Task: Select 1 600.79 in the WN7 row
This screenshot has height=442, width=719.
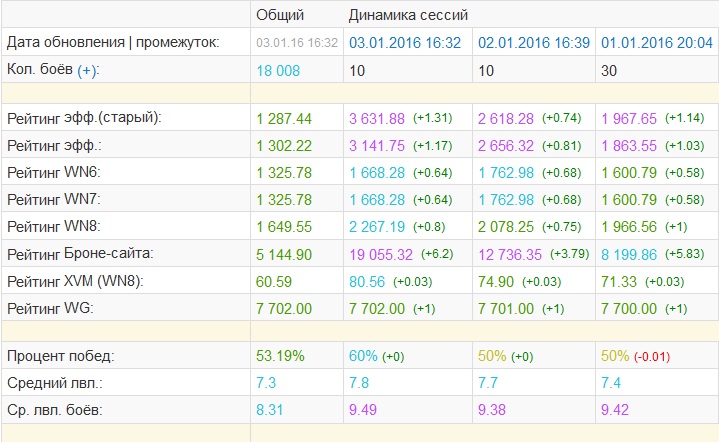Action: 629,200
